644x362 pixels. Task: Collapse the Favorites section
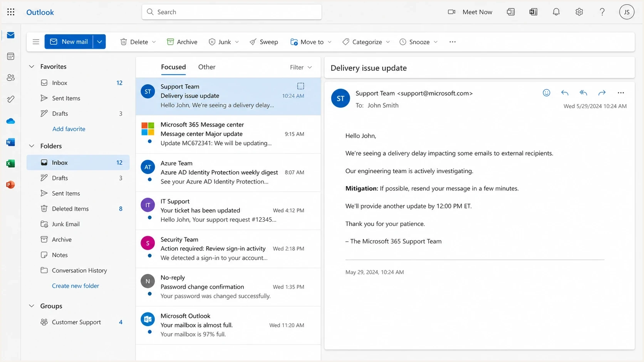pyautogui.click(x=32, y=67)
